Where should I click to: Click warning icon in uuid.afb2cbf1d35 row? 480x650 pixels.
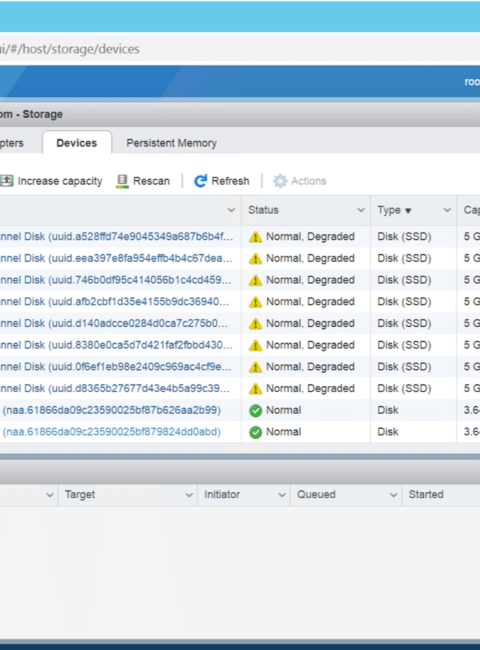click(255, 302)
